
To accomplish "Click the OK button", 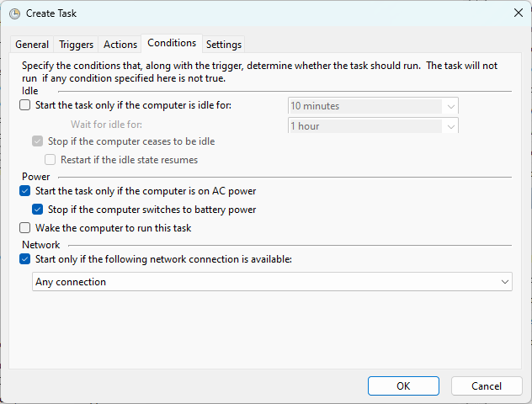I will pyautogui.click(x=403, y=386).
